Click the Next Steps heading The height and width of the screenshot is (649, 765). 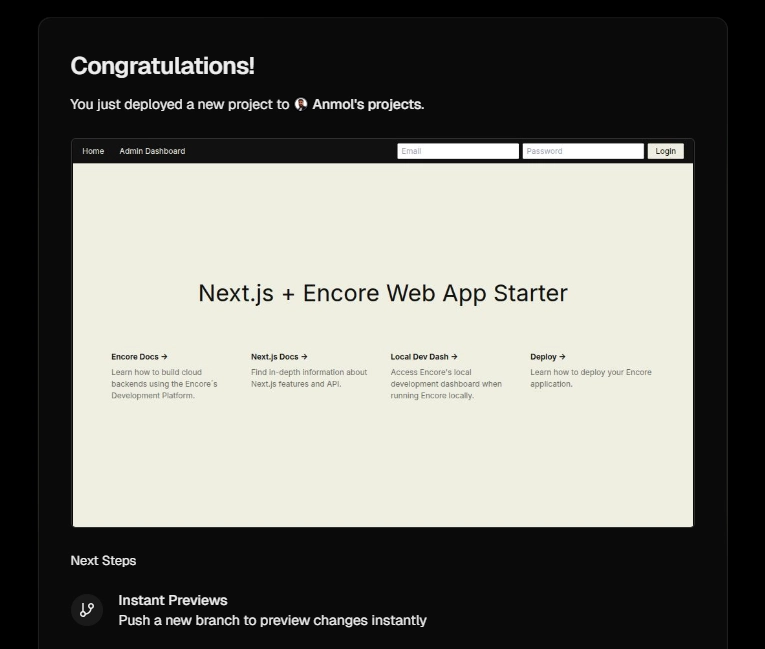[x=103, y=561]
